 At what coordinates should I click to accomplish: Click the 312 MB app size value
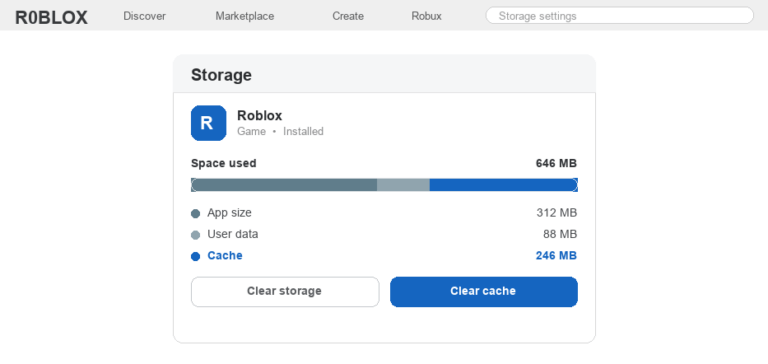[x=557, y=213]
